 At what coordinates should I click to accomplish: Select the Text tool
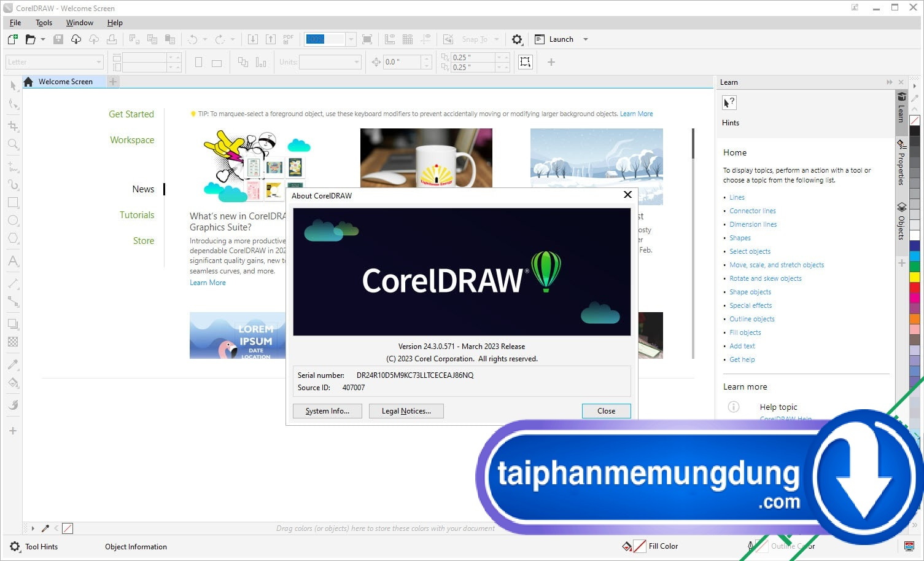tap(13, 261)
